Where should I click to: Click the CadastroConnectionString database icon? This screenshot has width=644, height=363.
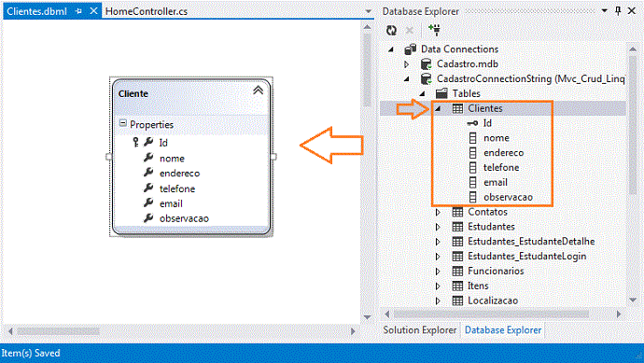pyautogui.click(x=427, y=78)
